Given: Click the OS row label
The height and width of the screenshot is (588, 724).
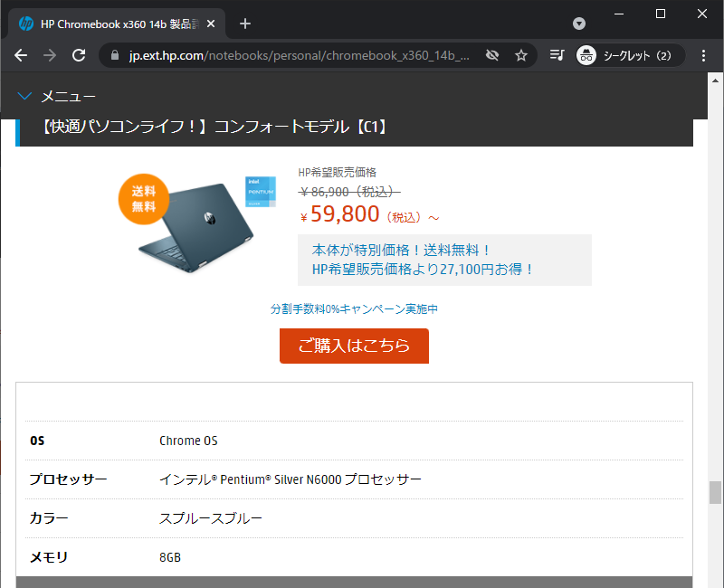Looking at the screenshot, I should coord(37,441).
